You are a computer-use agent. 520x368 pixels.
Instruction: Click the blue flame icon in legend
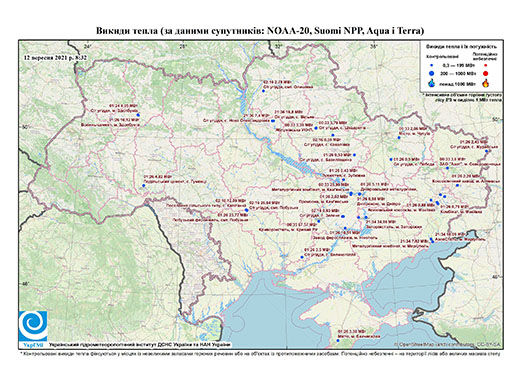[432, 83]
